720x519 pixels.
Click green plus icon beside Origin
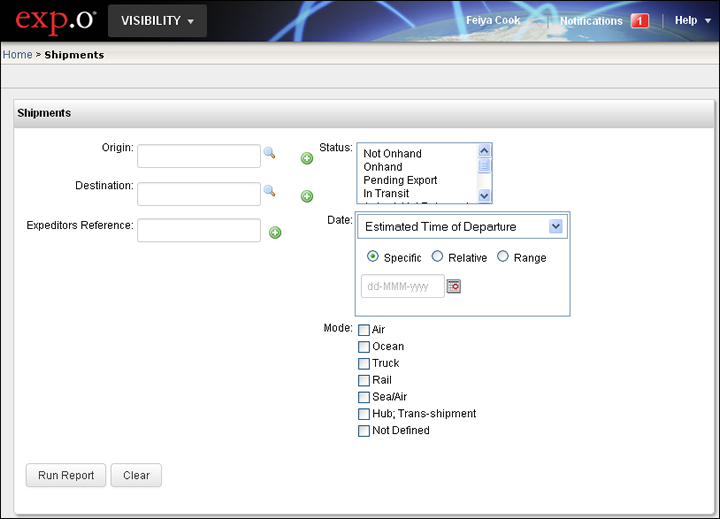coord(307,158)
